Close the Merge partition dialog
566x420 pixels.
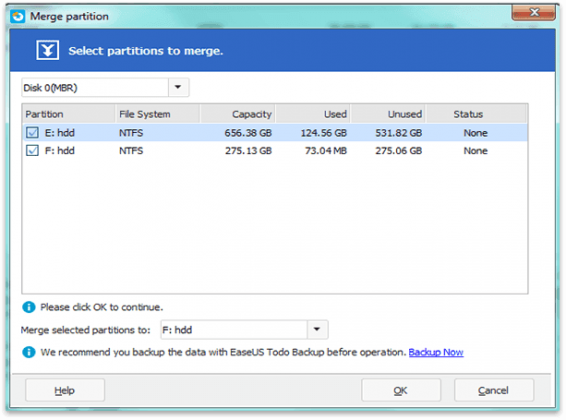[534, 12]
